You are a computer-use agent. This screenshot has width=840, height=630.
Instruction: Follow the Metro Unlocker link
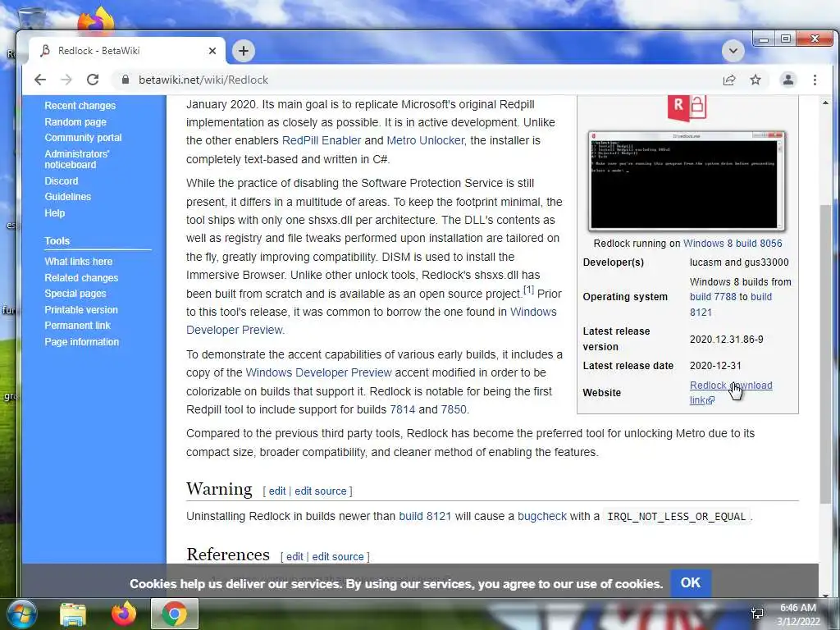tap(426, 140)
